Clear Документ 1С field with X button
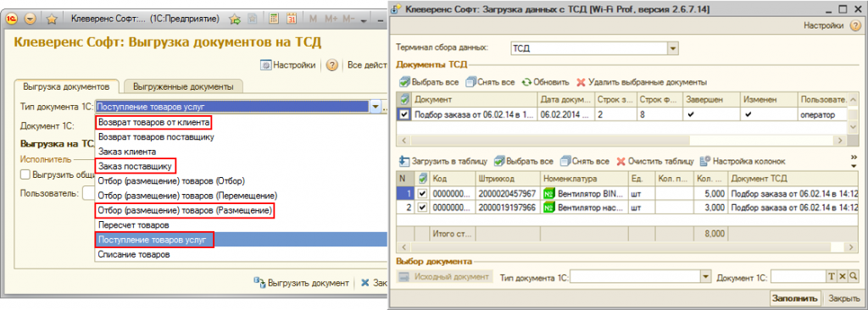Viewport: 868px width, 310px height. pos(843,276)
